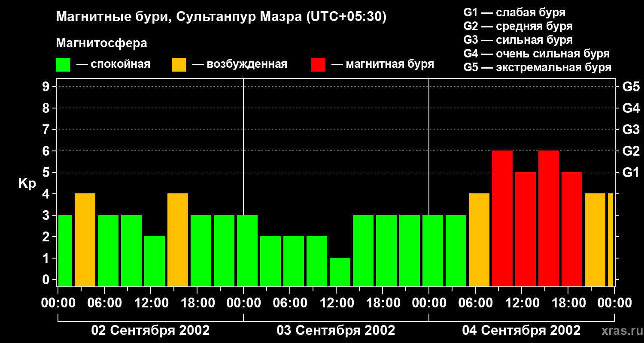Click the '18:00' time label for 02 Сентября
Screen dimensions: 644x343
click(x=197, y=303)
